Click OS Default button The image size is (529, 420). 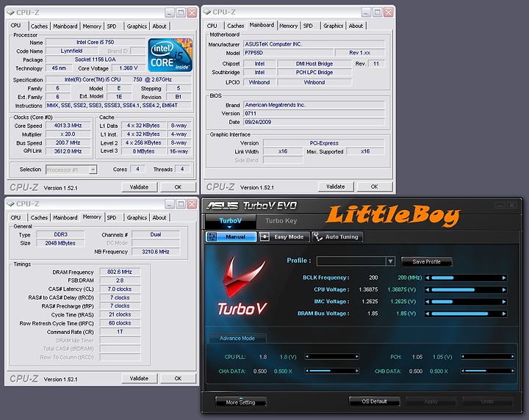click(x=374, y=401)
